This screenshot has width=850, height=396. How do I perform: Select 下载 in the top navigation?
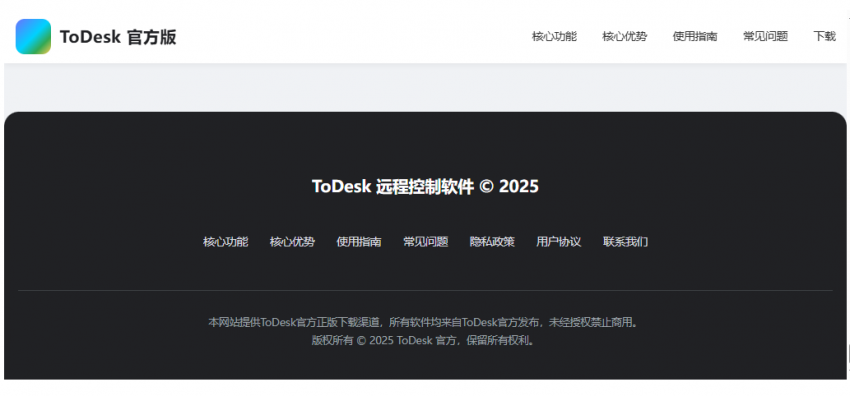(x=825, y=36)
